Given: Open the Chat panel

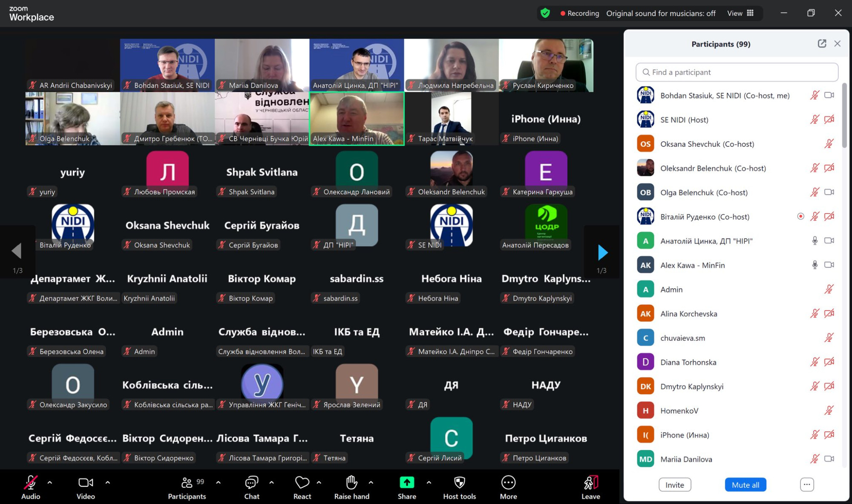Looking at the screenshot, I should [251, 483].
